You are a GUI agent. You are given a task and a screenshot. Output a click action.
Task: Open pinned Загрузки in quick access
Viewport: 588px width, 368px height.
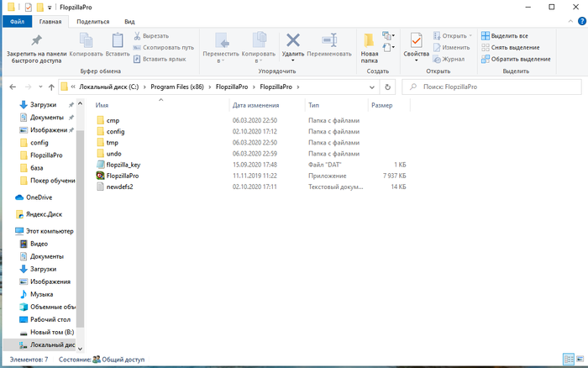[38, 105]
